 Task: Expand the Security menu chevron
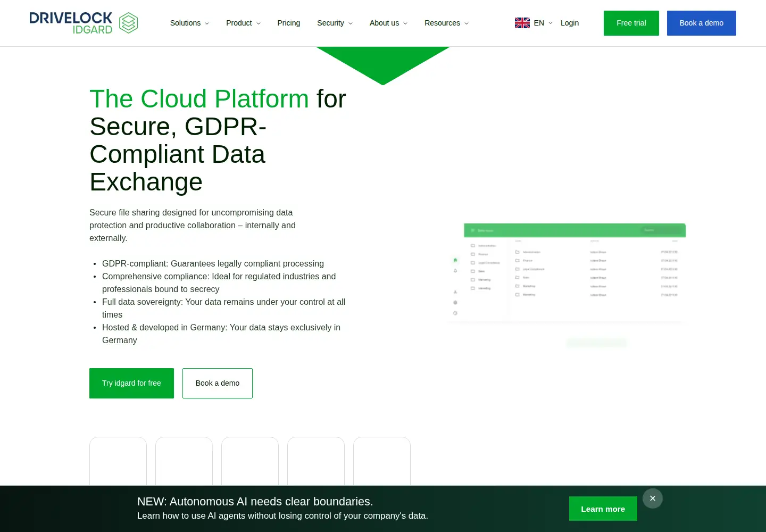pos(351,23)
